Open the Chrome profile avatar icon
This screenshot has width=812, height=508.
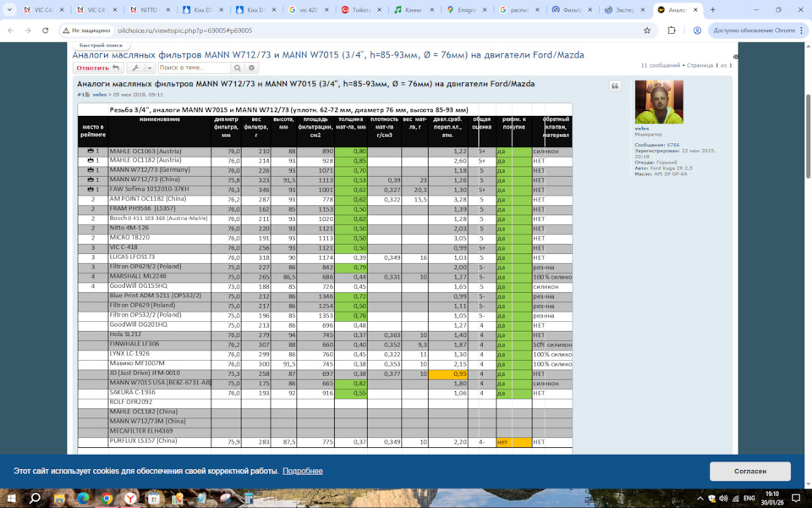click(697, 30)
